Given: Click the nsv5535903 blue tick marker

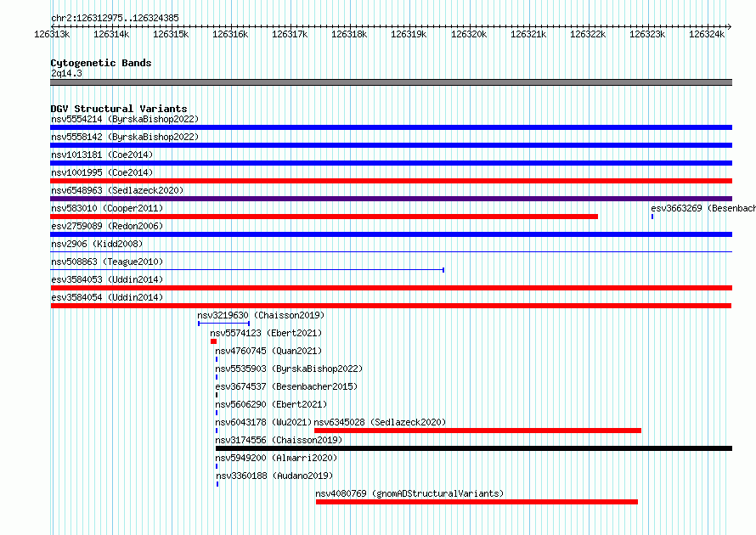Looking at the screenshot, I should (217, 377).
